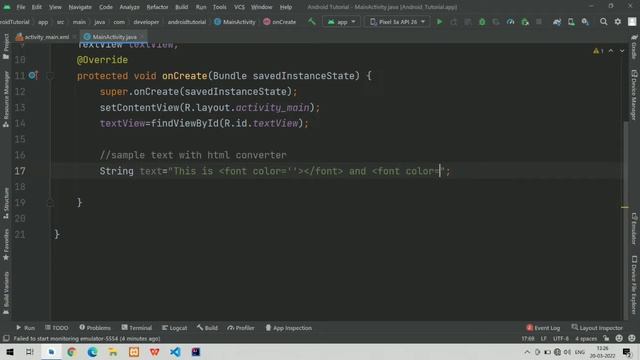Click the Windows Start button
Image resolution: width=640 pixels, height=360 pixels.
(10, 351)
